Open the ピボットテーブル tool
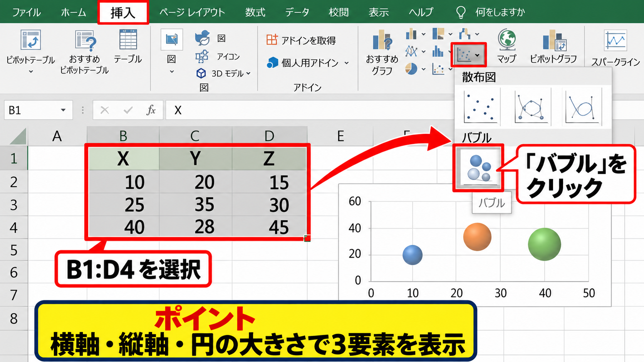The image size is (644, 362). [x=30, y=51]
